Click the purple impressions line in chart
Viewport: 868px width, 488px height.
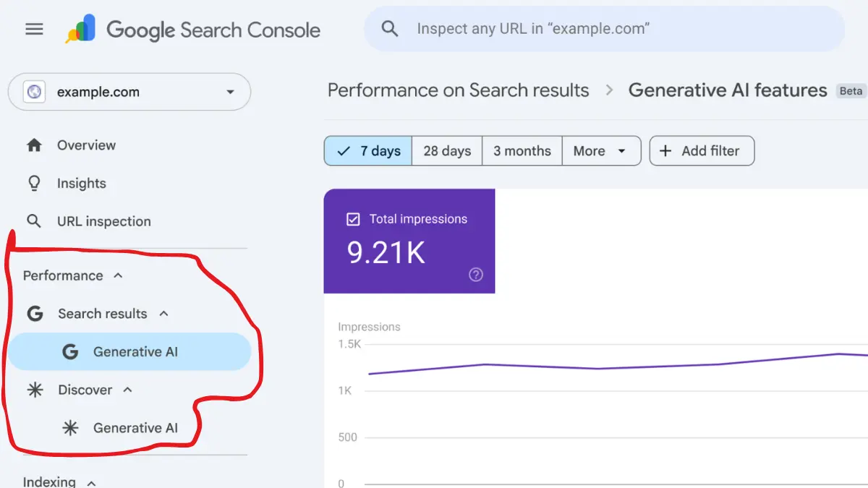[x=618, y=366]
